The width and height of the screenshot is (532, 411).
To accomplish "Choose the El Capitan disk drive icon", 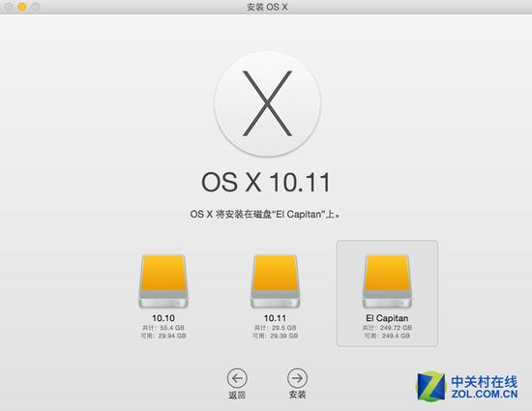I will tap(387, 281).
